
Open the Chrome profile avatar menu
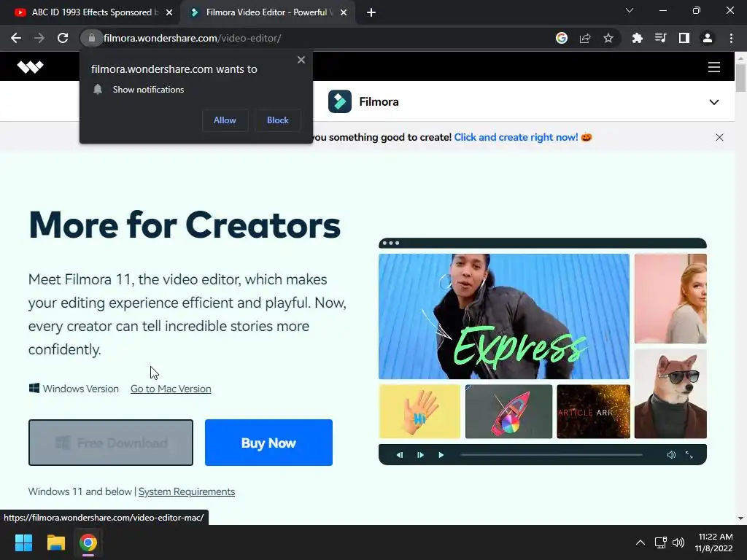point(708,38)
